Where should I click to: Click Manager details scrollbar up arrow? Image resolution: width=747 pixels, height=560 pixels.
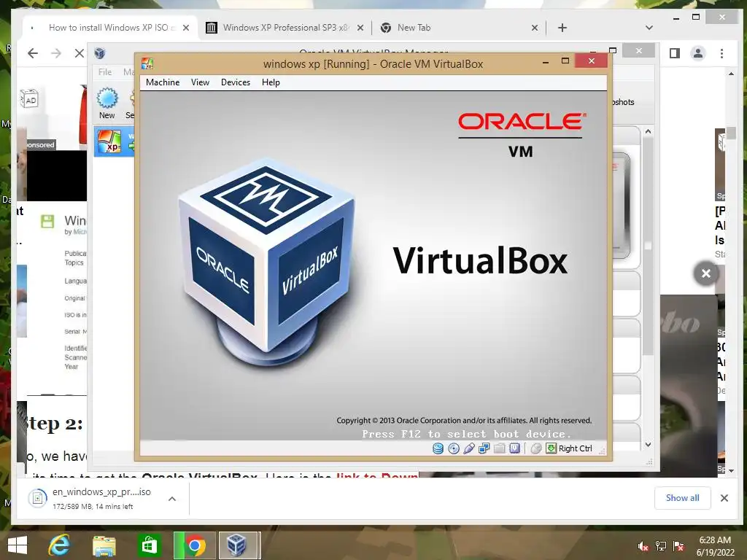(x=648, y=131)
